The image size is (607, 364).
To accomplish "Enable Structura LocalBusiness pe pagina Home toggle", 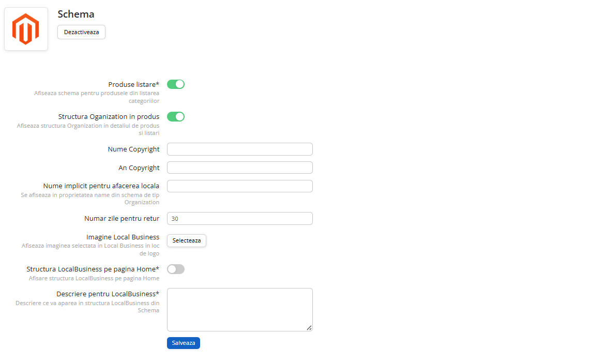I will 176,269.
